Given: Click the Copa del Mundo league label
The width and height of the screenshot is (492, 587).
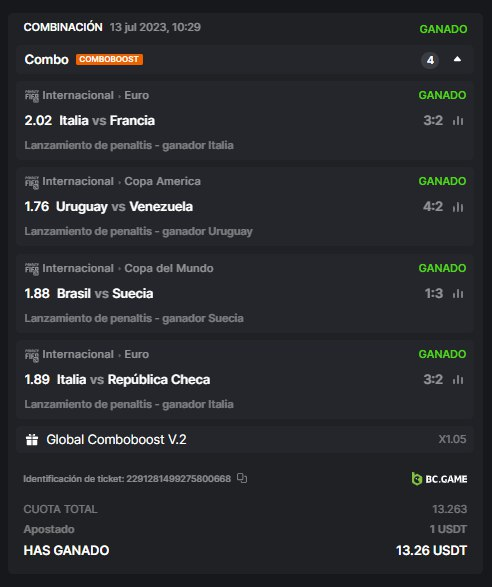Looking at the screenshot, I should pyautogui.click(x=169, y=268).
